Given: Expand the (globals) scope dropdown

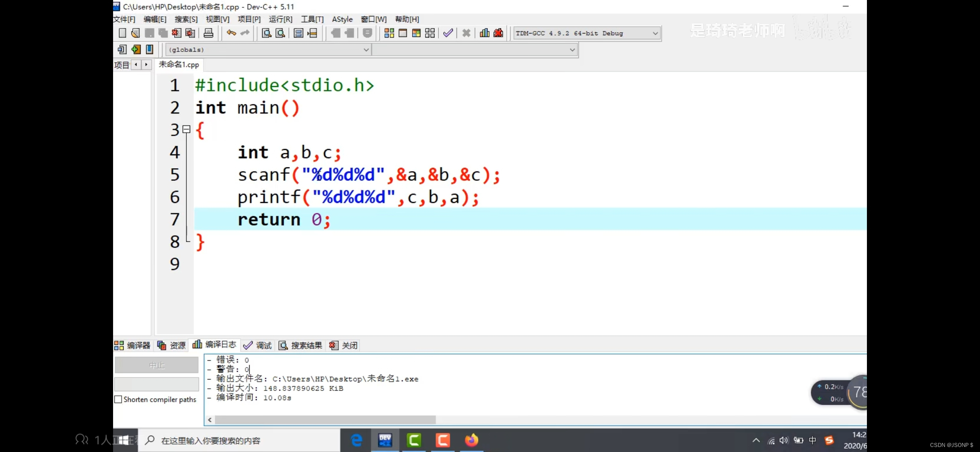Looking at the screenshot, I should point(366,50).
